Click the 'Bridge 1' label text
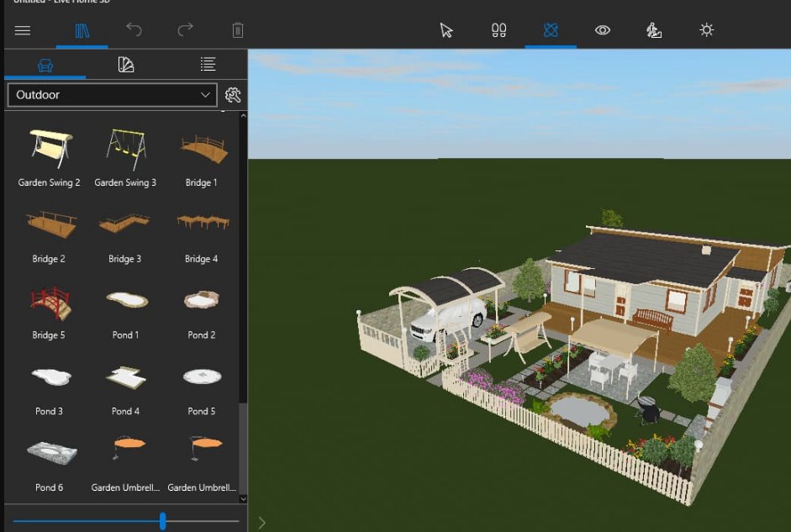Screen dimensions: 791x532 (x=201, y=182)
